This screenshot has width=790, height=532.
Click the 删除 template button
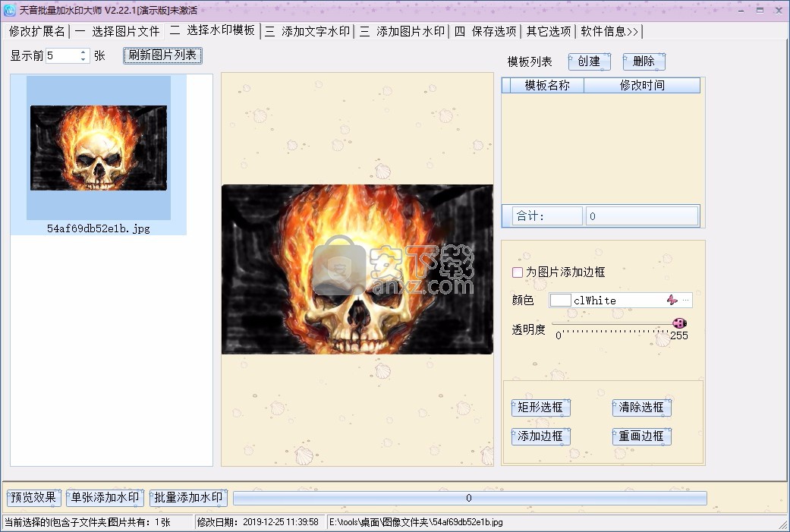click(x=644, y=61)
